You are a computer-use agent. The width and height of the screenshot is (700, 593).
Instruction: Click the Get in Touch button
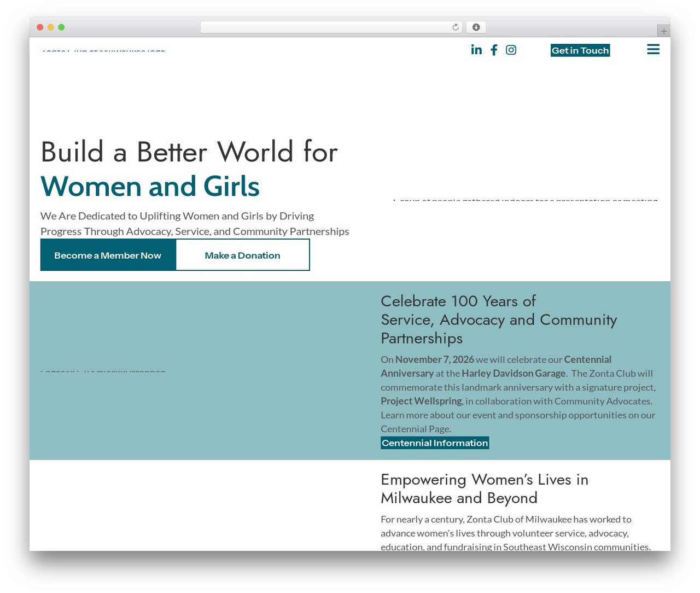[x=580, y=50]
